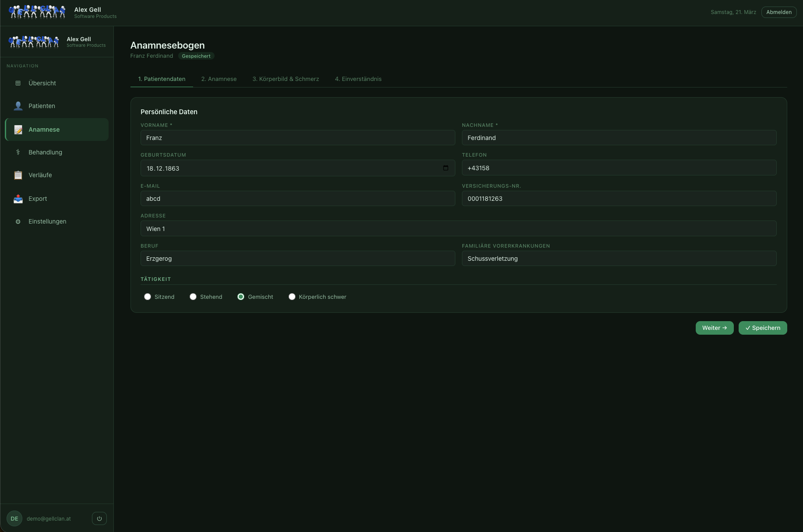Screen dimensions: 803x532
Task: Select the Stehend radio option
Action: tap(193, 297)
